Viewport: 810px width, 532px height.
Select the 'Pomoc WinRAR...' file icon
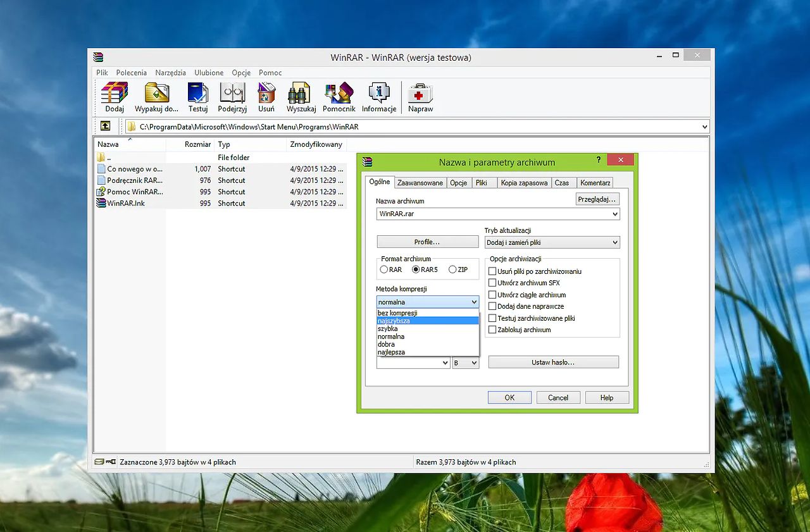coord(101,192)
